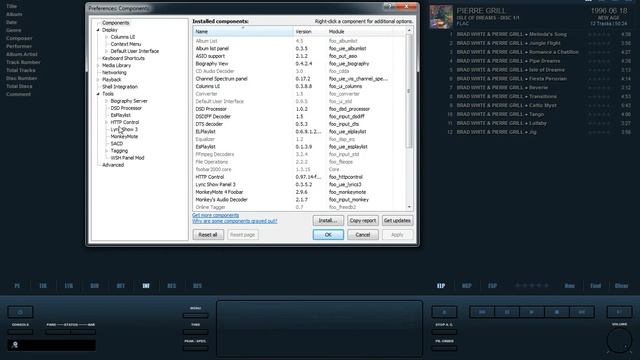This screenshot has height=360, width=640.
Task: Select the ASIO support component row
Action: point(299,56)
